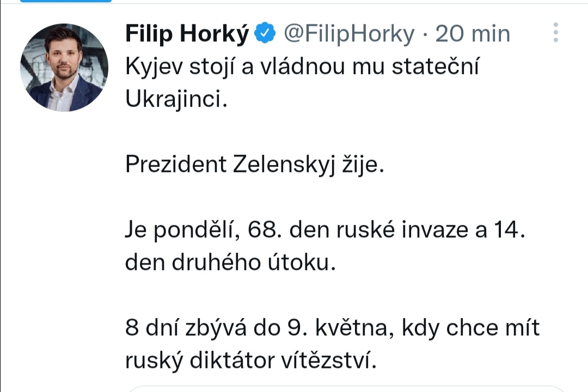Image resolution: width=588 pixels, height=392 pixels.
Task: Open the @FilipHorky handle link
Action: pyautogui.click(x=349, y=34)
